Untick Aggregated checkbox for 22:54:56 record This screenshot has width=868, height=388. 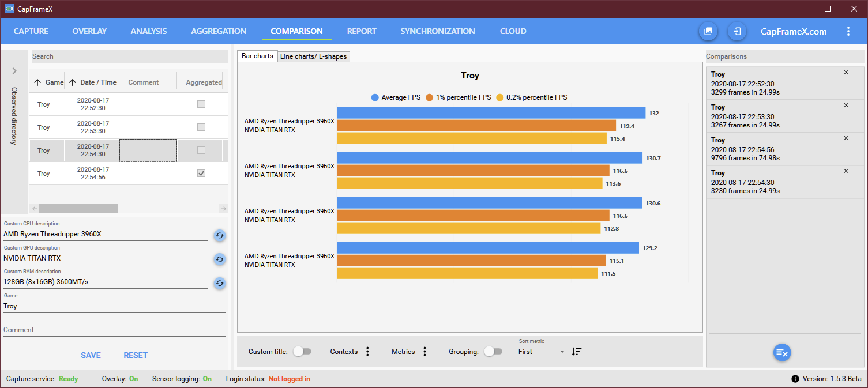pos(201,174)
